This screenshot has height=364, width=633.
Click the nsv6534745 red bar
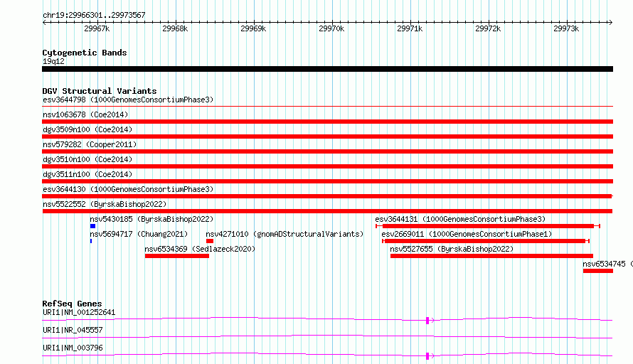click(x=598, y=271)
